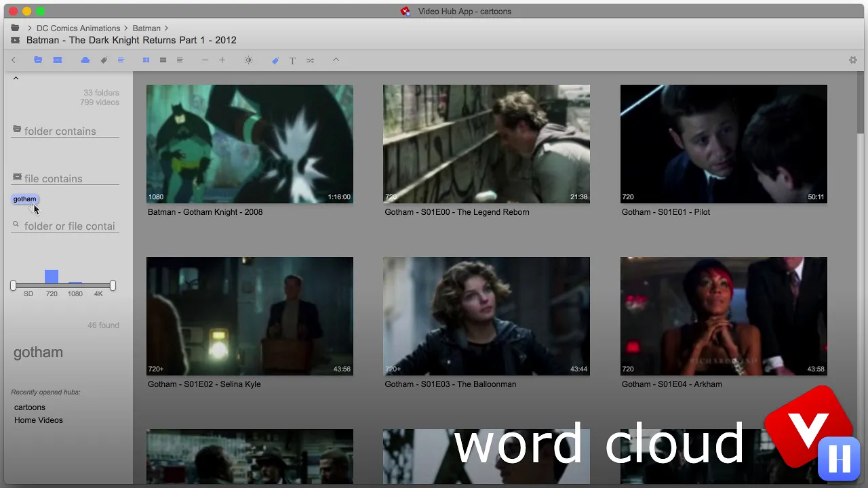Click 'Gotham - S01E03 - The Balloonman' title text
This screenshot has height=488, width=868.
(x=450, y=384)
